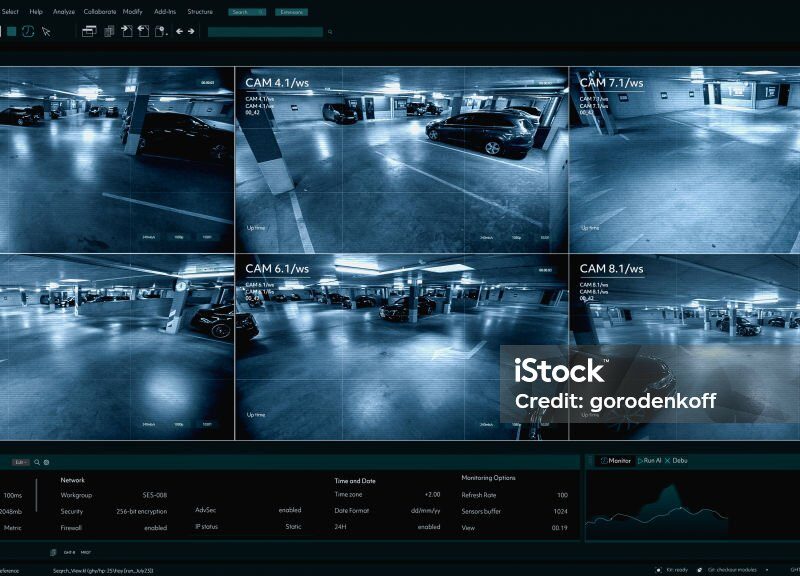Click the clock history icon in toolbar
This screenshot has height=576, width=800.
coord(28,32)
